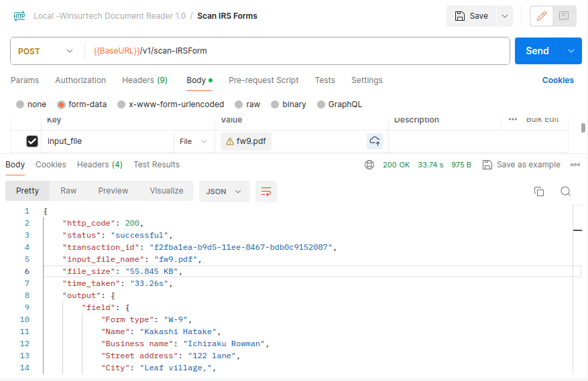Image resolution: width=588 pixels, height=381 pixels.
Task: Click the Save disk icon button
Action: pyautogui.click(x=471, y=16)
